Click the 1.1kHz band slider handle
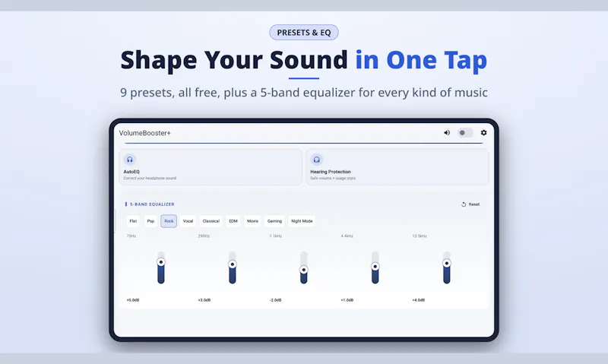Image resolution: width=608 pixels, height=364 pixels. pos(303,270)
